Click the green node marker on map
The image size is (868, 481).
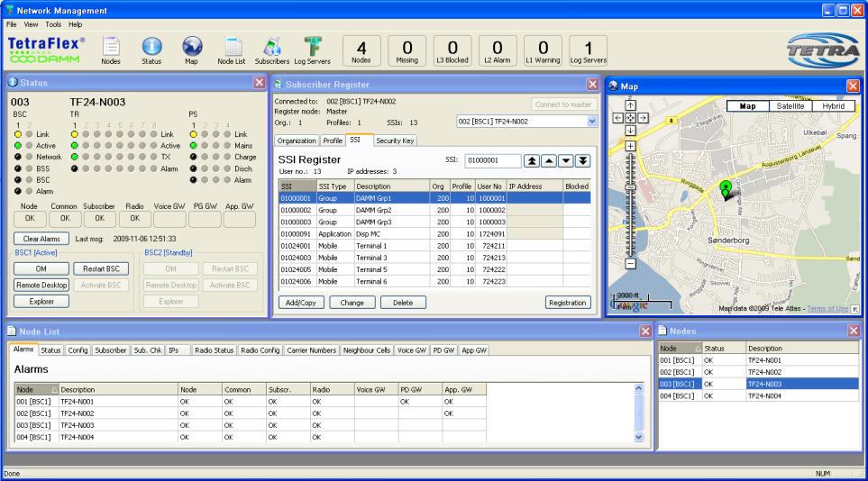click(726, 189)
